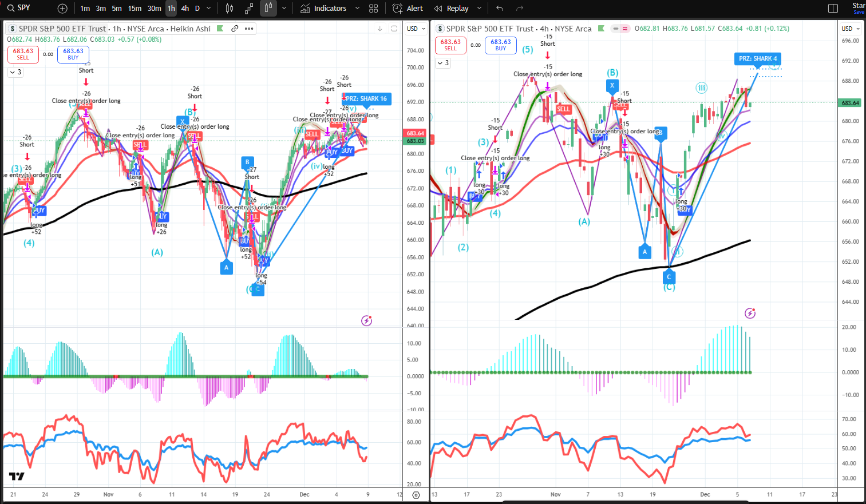Select the blue X marker on 4h chart

612,86
